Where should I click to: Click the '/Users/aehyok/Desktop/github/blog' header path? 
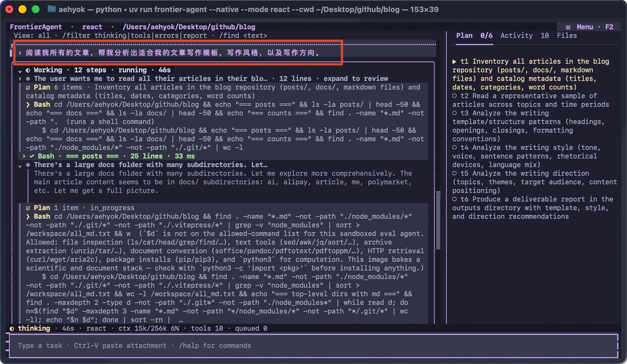(x=189, y=27)
